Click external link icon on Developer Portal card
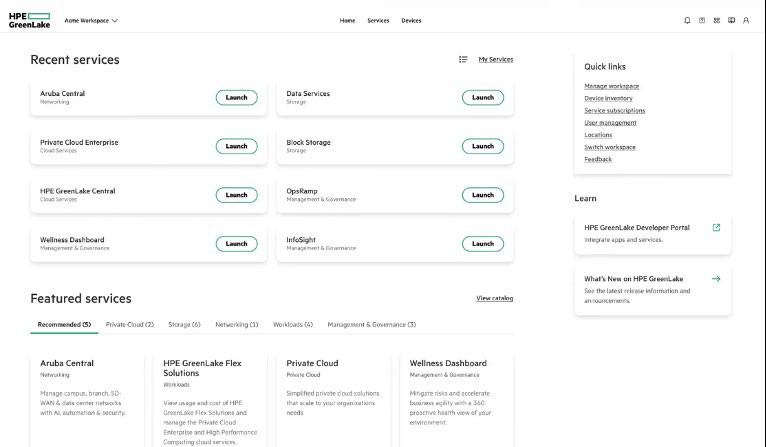The width and height of the screenshot is (766, 447). [716, 228]
